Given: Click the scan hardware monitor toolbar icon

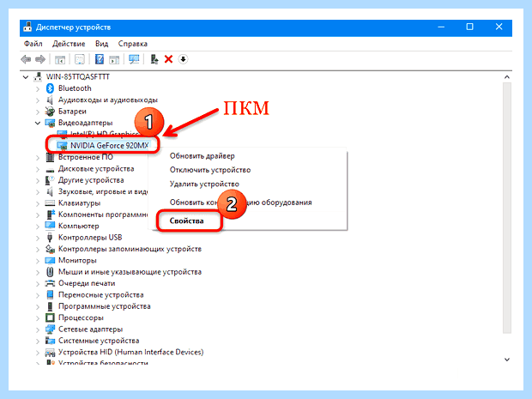Looking at the screenshot, I should pos(134,59).
